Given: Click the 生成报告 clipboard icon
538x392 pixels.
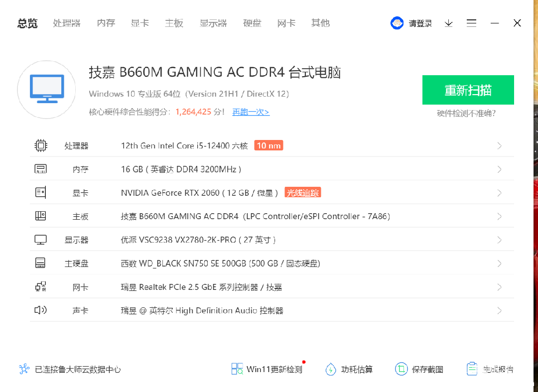Looking at the screenshot, I should 472,369.
